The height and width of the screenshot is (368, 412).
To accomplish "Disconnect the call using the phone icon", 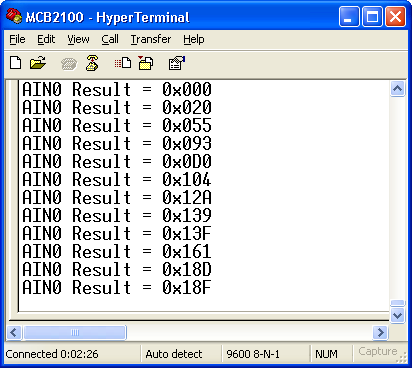I will coord(92,63).
